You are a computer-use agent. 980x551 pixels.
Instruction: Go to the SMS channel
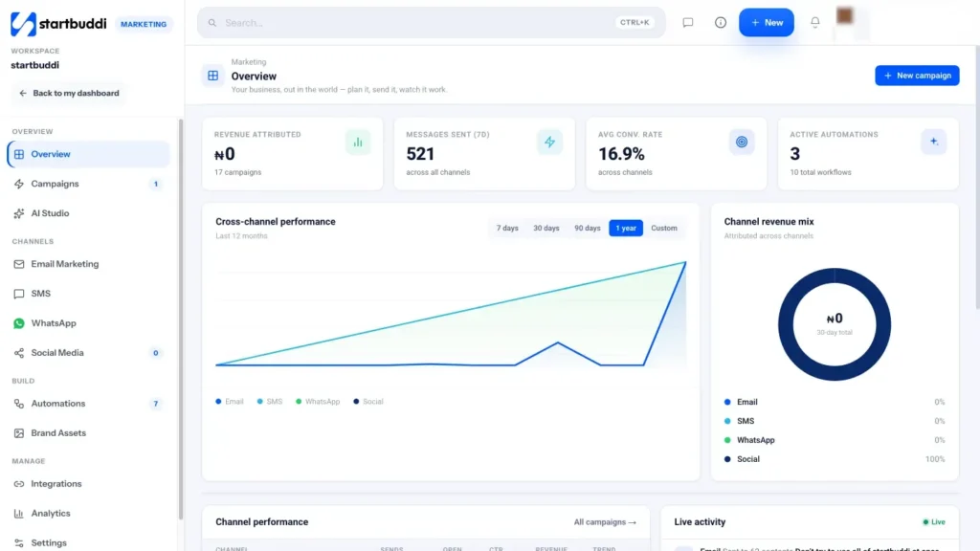tap(88, 294)
